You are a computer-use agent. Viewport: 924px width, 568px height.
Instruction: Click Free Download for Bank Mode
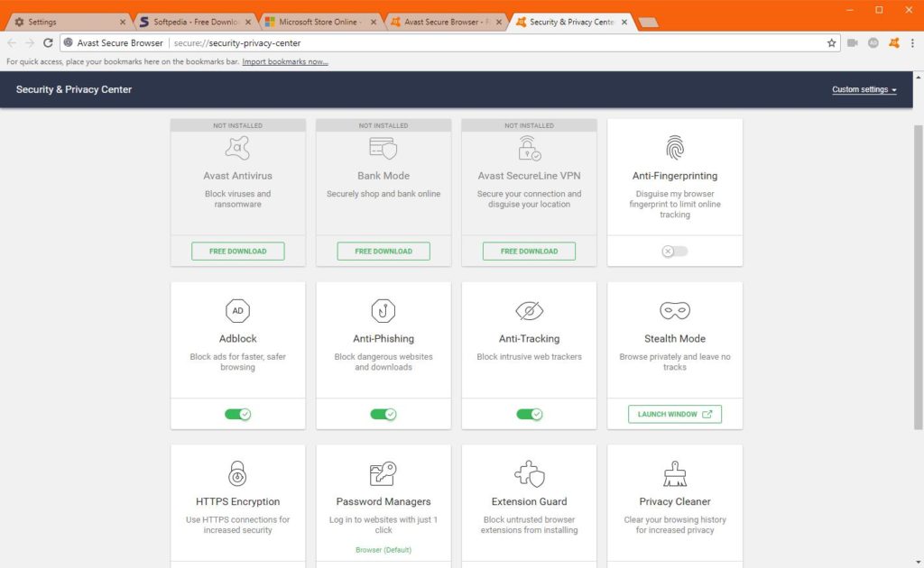(x=383, y=252)
